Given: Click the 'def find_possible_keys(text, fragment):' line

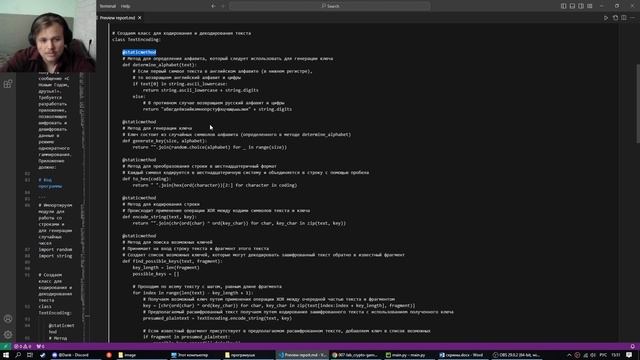Looking at the screenshot, I should click(x=172, y=261).
